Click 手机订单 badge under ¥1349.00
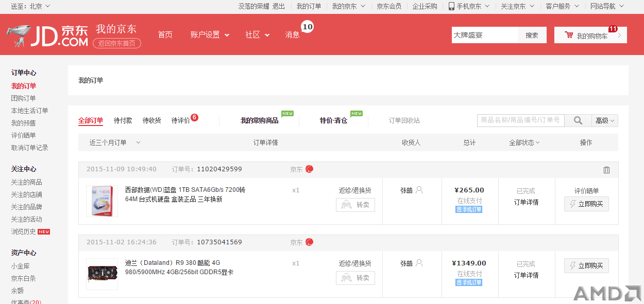 click(469, 282)
